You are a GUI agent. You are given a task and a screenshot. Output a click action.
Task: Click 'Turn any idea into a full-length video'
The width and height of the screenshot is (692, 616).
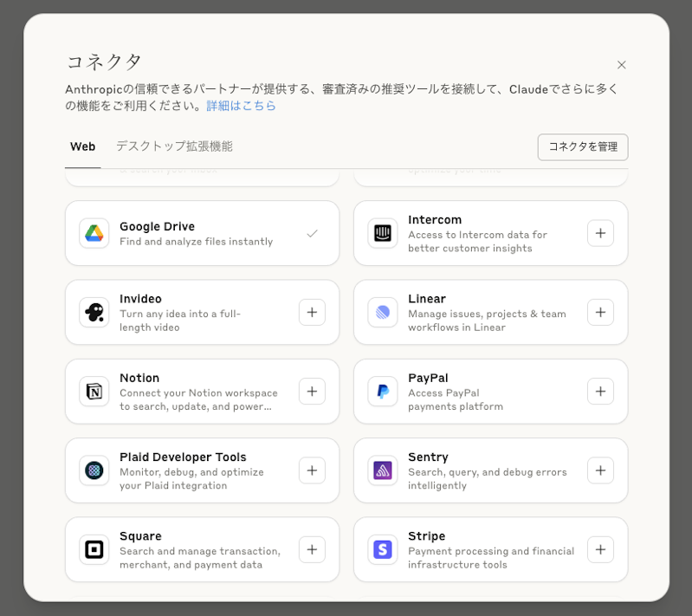[x=180, y=321]
